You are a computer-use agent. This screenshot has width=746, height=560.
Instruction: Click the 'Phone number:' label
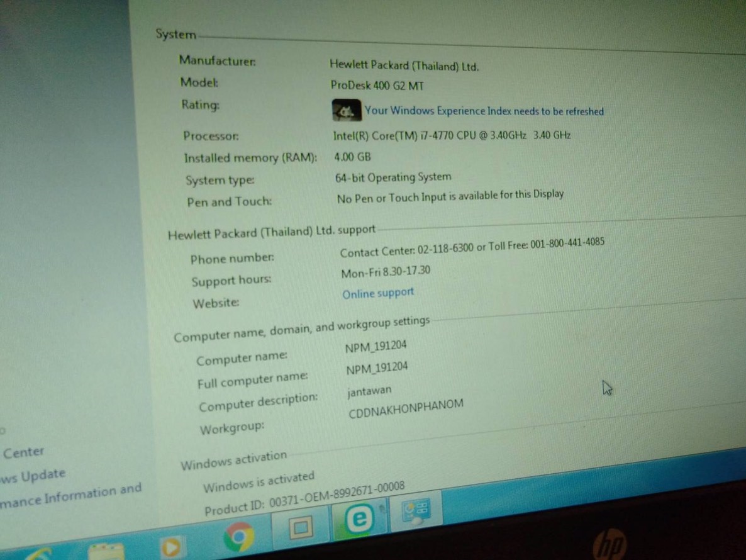232,259
